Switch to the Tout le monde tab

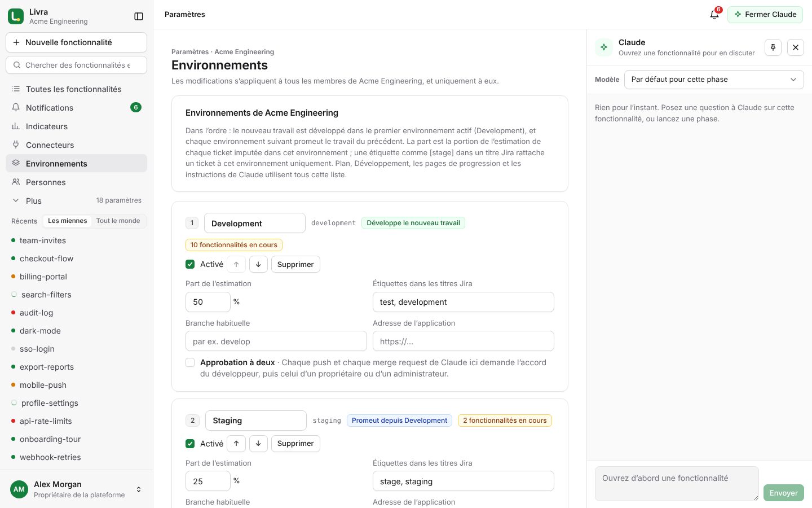point(118,221)
